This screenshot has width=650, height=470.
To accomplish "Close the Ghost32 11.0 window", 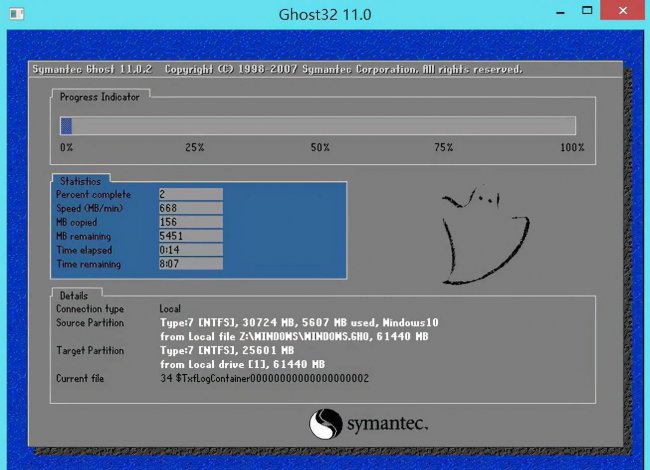I will point(623,10).
